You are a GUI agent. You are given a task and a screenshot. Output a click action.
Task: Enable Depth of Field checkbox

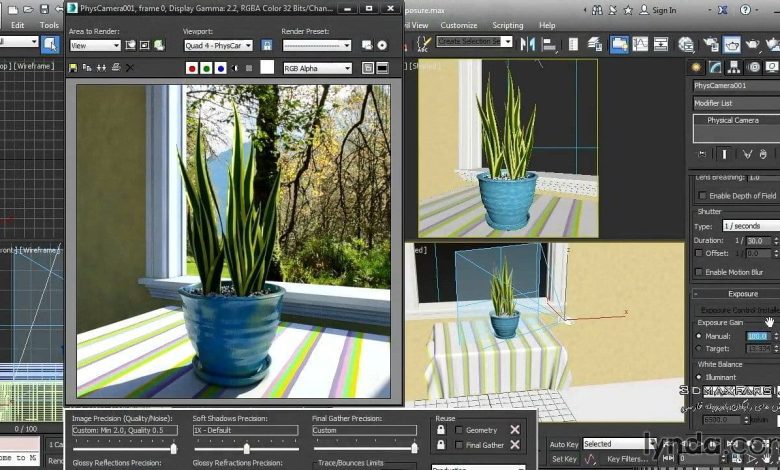point(701,195)
